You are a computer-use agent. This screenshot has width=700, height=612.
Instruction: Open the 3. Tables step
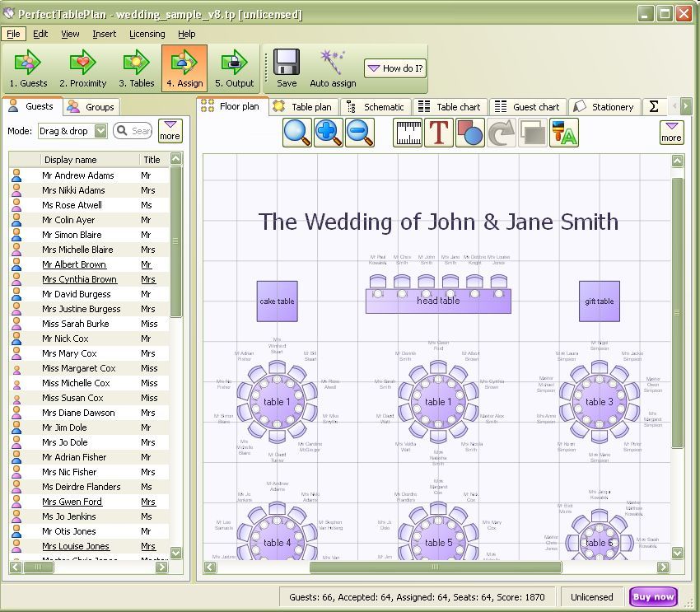136,68
